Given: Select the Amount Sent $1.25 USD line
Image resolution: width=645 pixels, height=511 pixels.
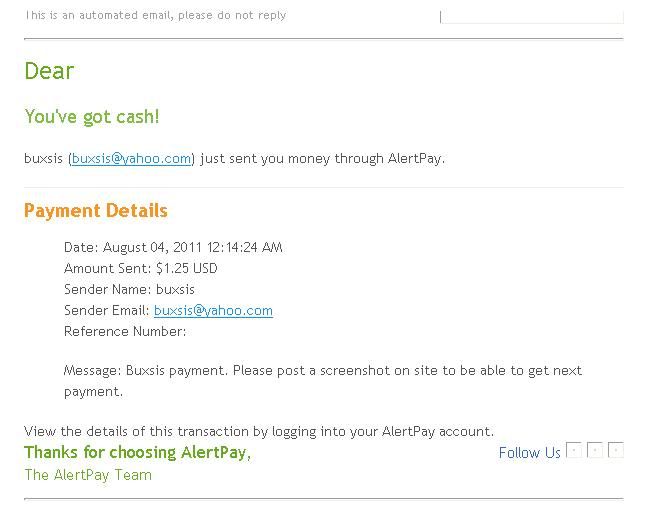Looking at the screenshot, I should pos(141,268).
